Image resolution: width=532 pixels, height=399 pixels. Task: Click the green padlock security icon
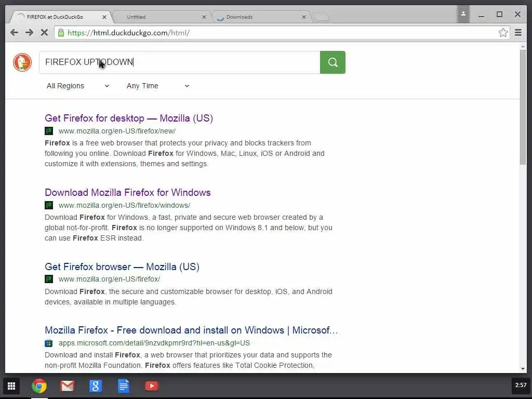[61, 33]
